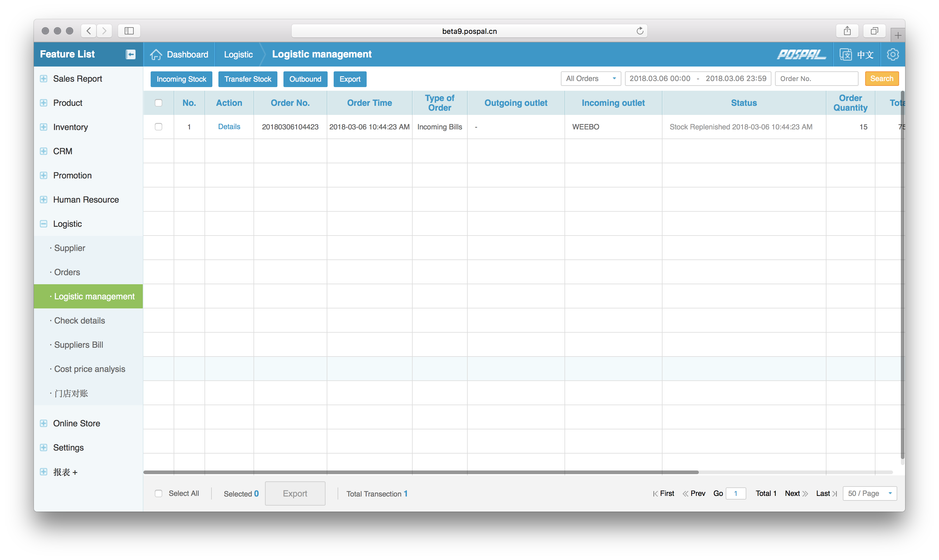
Task: Open the All Orders dropdown
Action: (591, 79)
